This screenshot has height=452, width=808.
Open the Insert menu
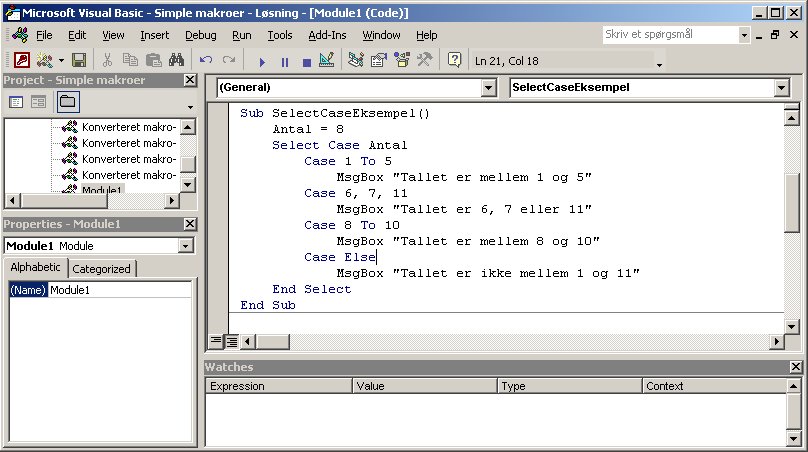[x=155, y=35]
